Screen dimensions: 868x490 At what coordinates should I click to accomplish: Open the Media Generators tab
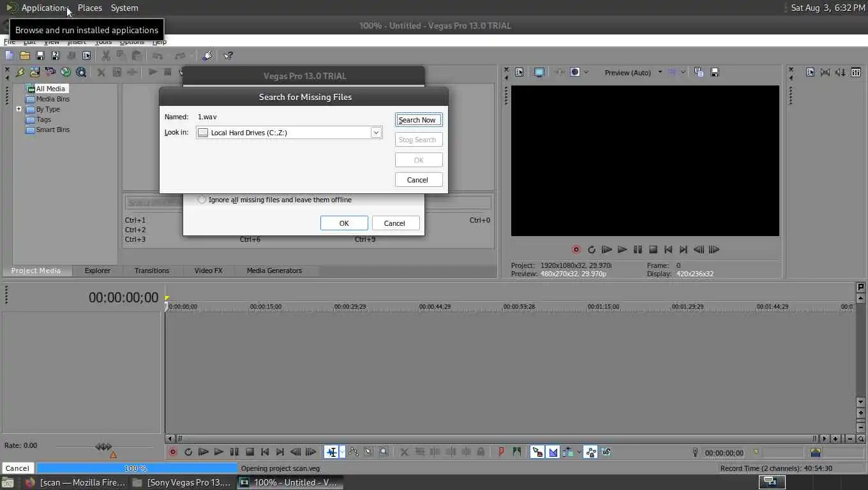274,271
